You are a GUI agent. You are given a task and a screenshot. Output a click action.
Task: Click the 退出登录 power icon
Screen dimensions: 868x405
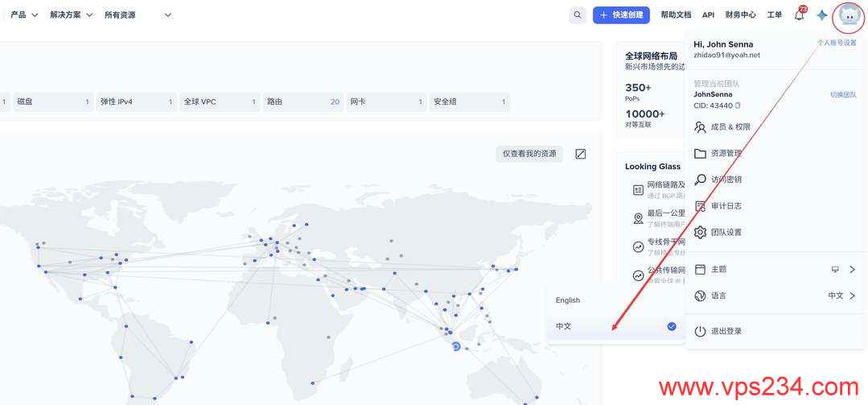coord(700,331)
